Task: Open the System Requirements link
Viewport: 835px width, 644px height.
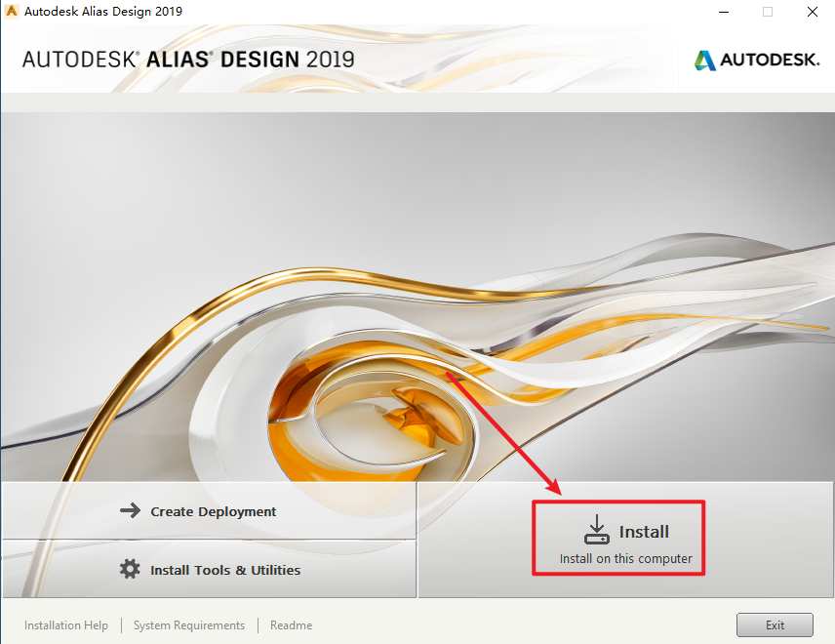Action: tap(189, 625)
